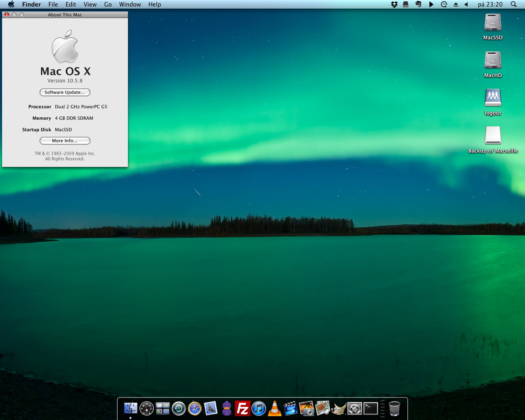Viewport: 525px width, 420px height.
Task: Open the Evernote menu bar icon
Action: (418, 5)
